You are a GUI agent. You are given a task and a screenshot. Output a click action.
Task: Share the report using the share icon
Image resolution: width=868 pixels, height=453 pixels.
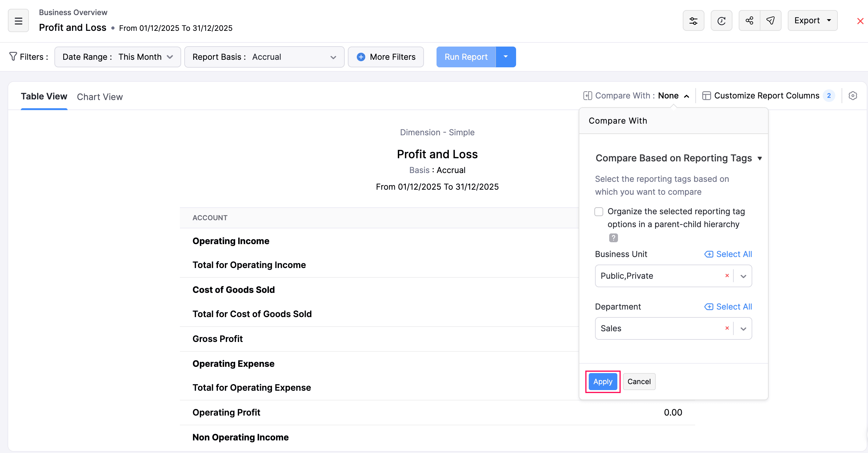pyautogui.click(x=749, y=20)
